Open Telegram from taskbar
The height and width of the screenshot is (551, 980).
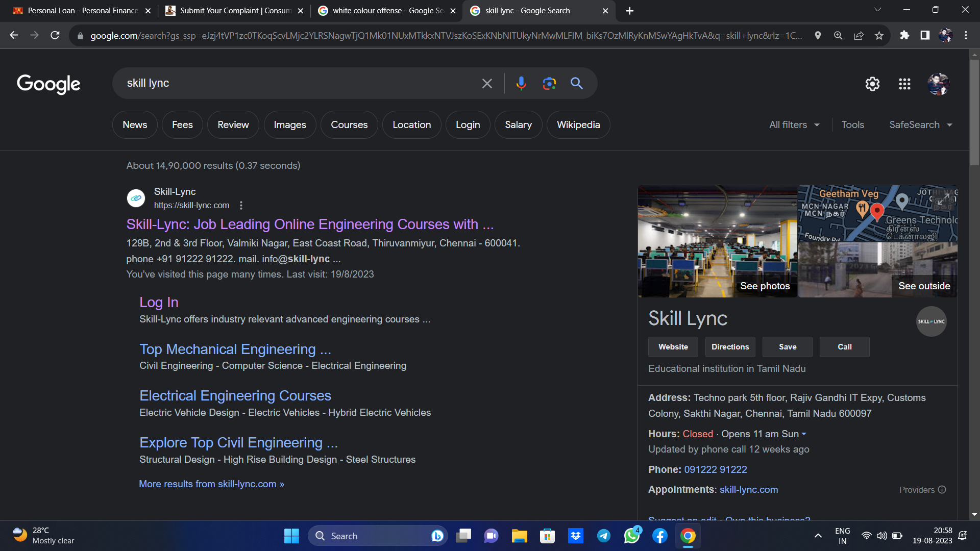coord(604,536)
